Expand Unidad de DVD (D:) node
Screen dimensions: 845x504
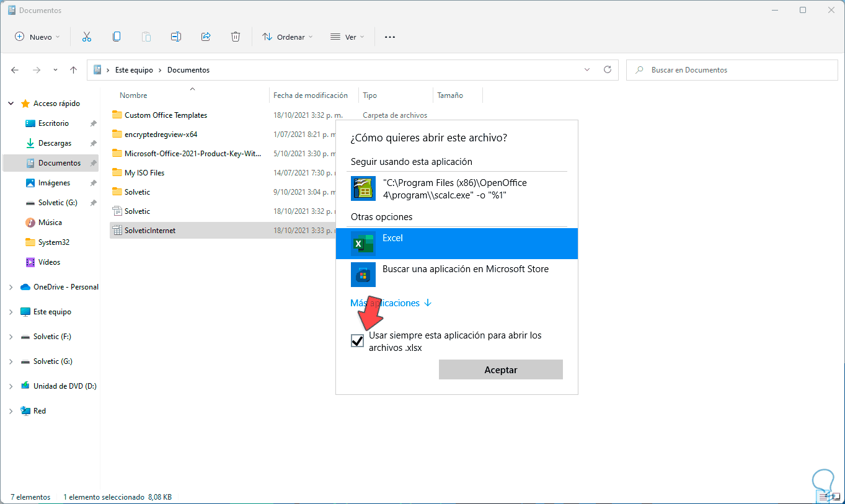11,386
